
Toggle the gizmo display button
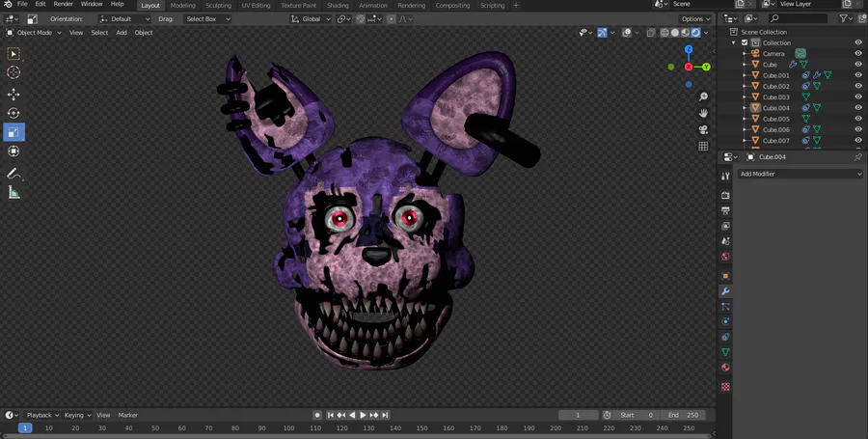pyautogui.click(x=602, y=33)
